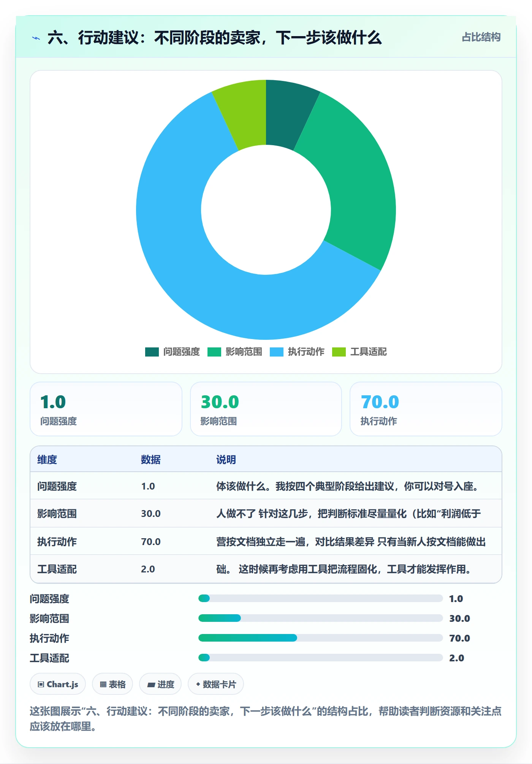
Task: Click the 影响范围 legend label
Action: coord(244,352)
